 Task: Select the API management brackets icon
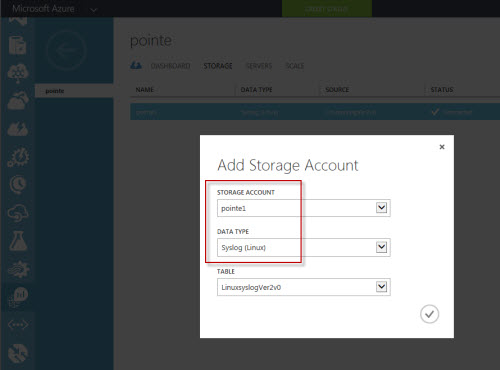pyautogui.click(x=18, y=324)
